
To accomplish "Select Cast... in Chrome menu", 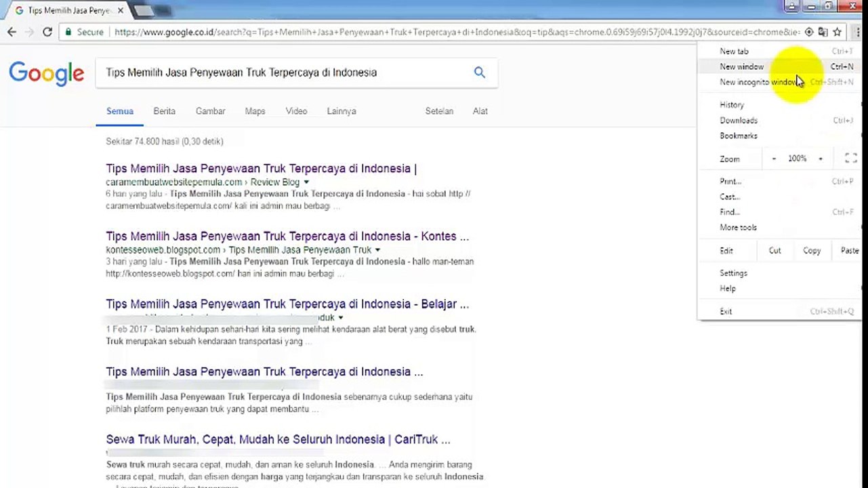I will tap(779, 197).
